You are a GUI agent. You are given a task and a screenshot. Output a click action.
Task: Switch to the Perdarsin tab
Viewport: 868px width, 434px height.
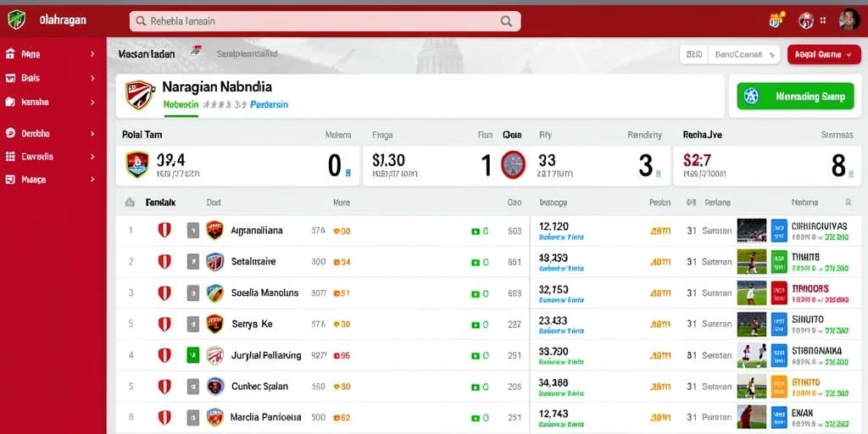point(269,104)
